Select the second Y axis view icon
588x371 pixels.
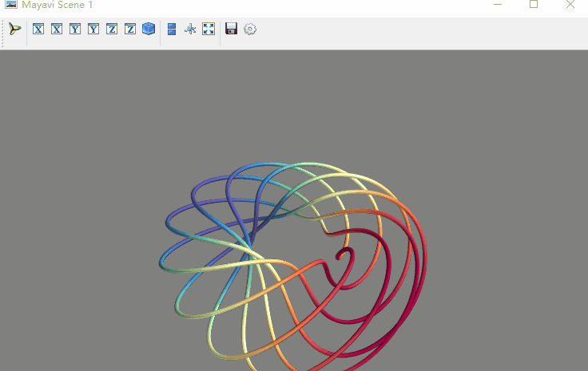[x=93, y=29]
